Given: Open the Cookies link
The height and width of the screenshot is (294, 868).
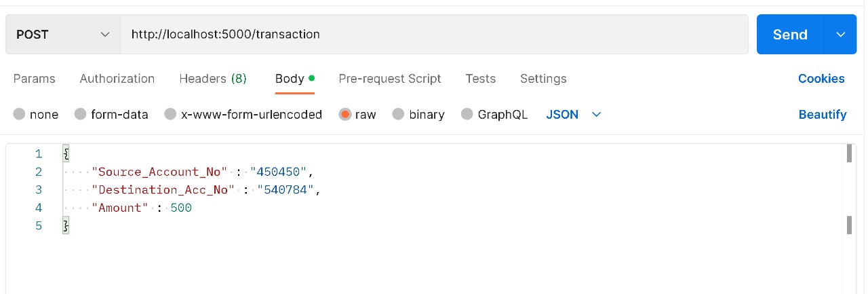Looking at the screenshot, I should (821, 79).
